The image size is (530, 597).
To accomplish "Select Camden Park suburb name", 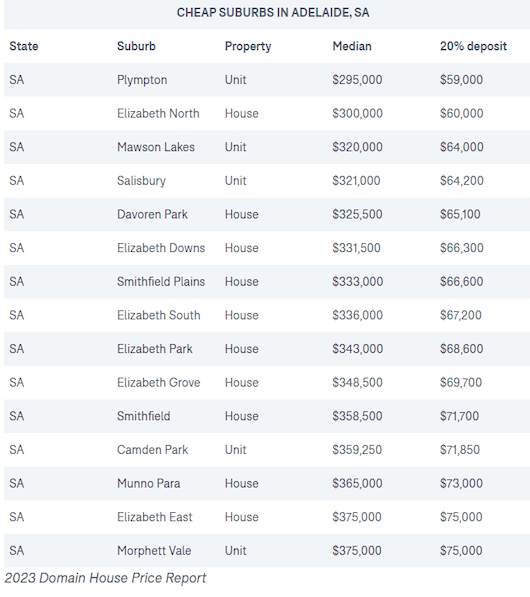I will pos(152,450).
